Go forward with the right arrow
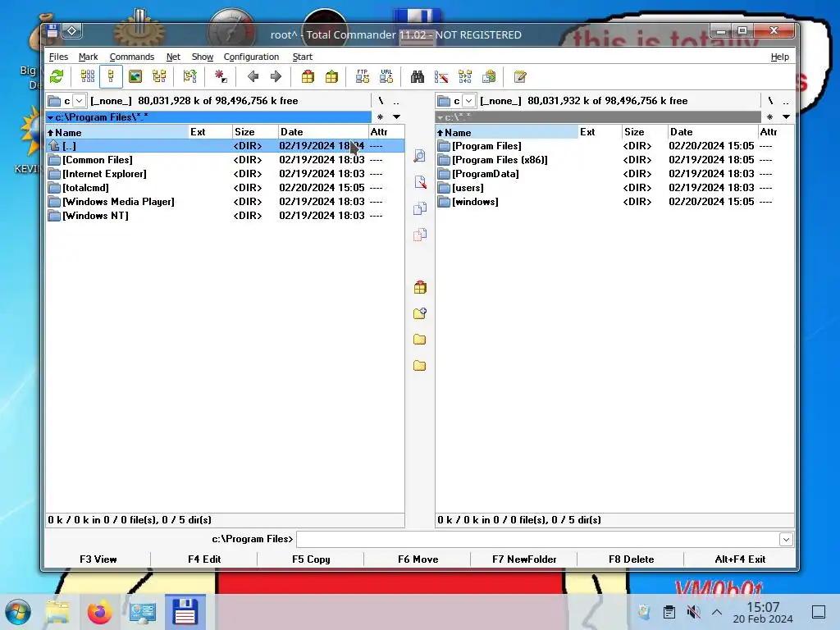Image resolution: width=840 pixels, height=630 pixels. click(276, 76)
